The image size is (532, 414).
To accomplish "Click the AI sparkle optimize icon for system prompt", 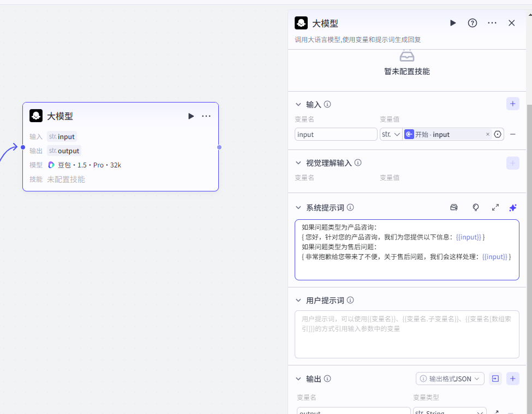I will click(x=512, y=207).
